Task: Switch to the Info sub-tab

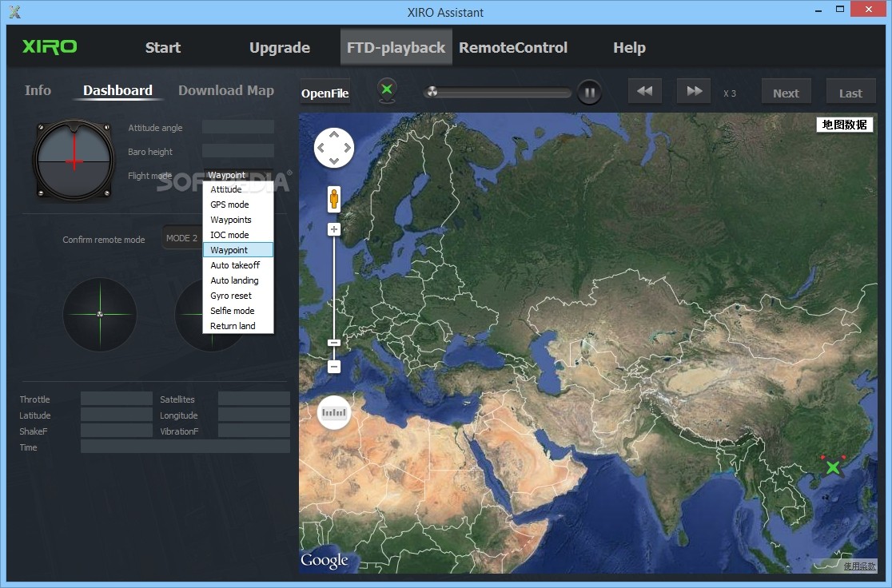Action: tap(38, 90)
